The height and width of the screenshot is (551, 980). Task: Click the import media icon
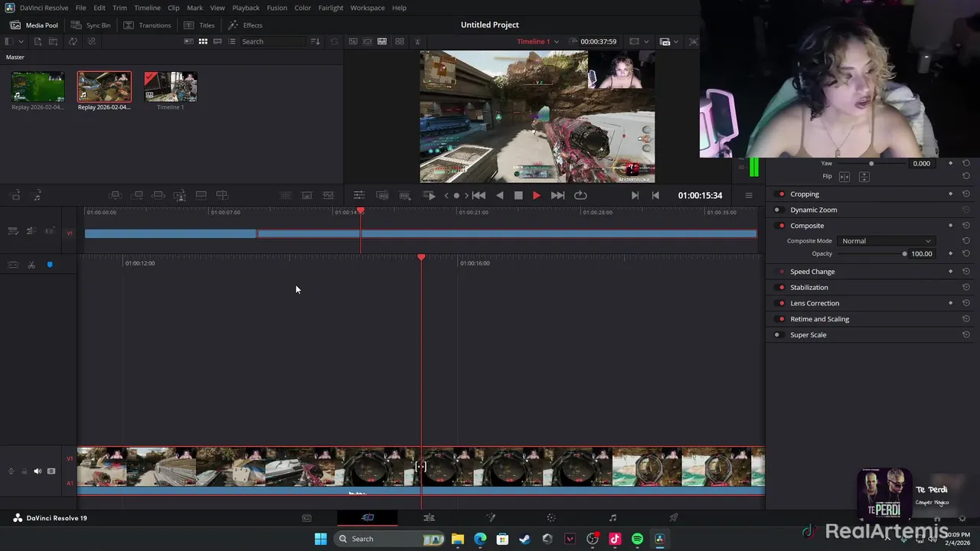coord(38,41)
